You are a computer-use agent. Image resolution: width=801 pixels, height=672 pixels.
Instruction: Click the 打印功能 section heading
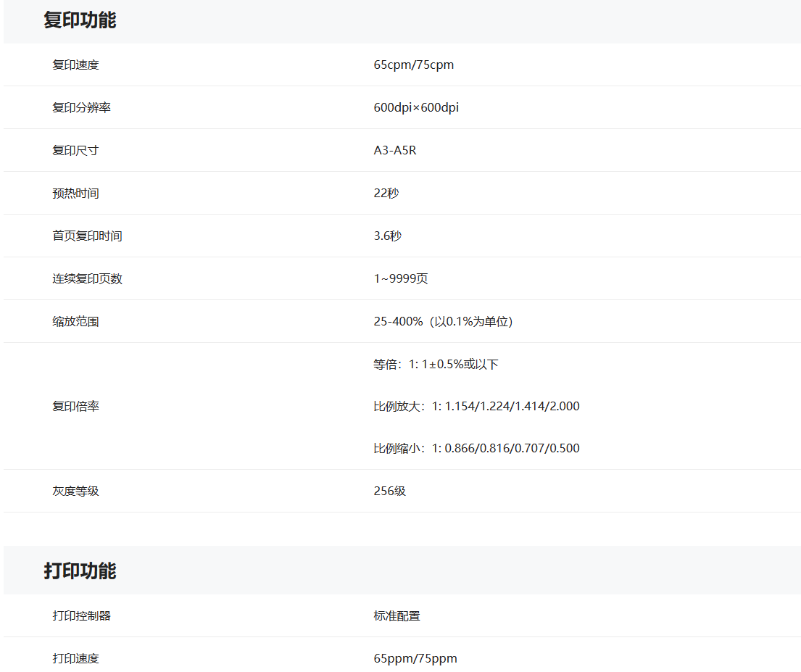click(80, 571)
